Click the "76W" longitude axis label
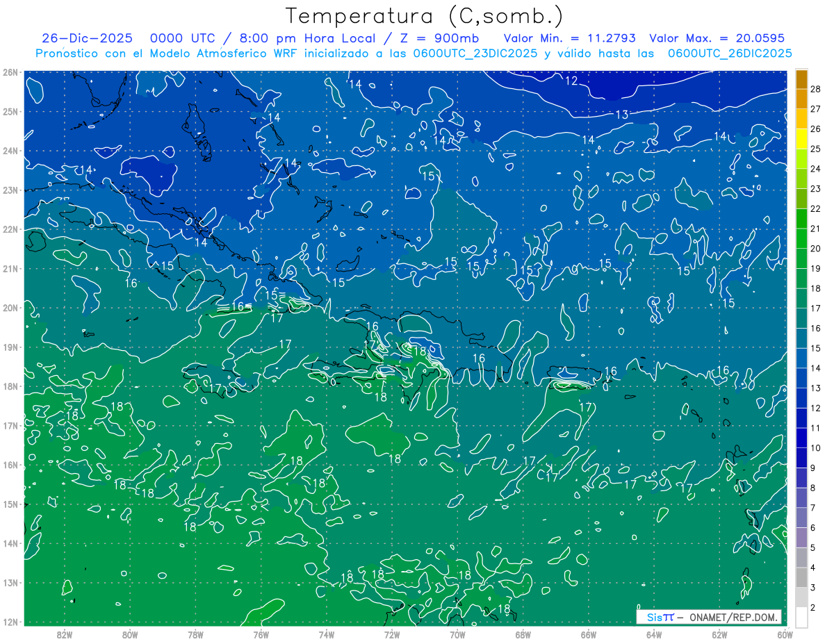 pyautogui.click(x=261, y=634)
